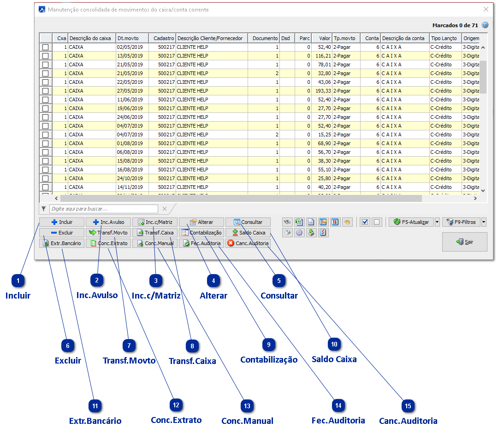Click the mark-all checked box toolbar button
The height and width of the screenshot is (434, 504).
365,222
